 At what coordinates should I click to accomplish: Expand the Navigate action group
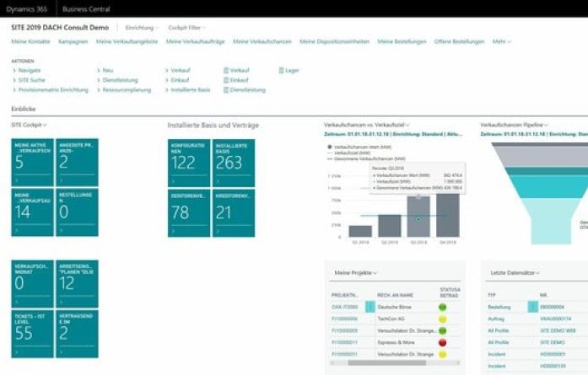point(27,71)
